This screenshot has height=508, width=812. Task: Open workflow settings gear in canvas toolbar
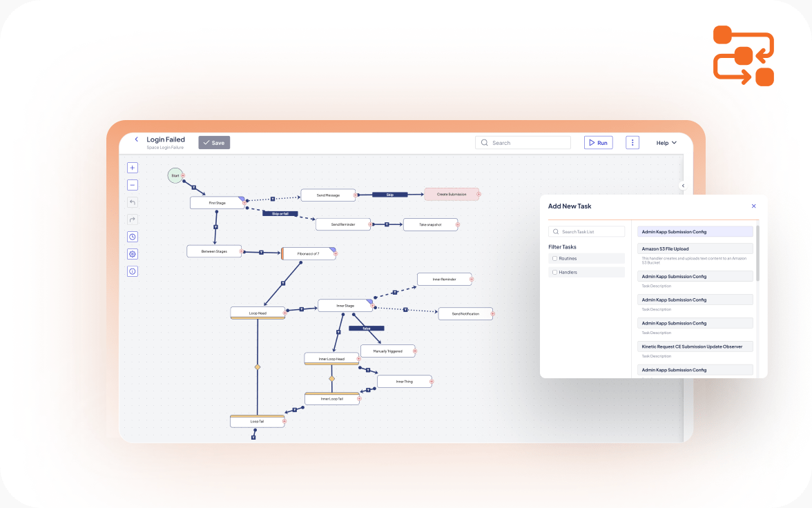click(133, 254)
